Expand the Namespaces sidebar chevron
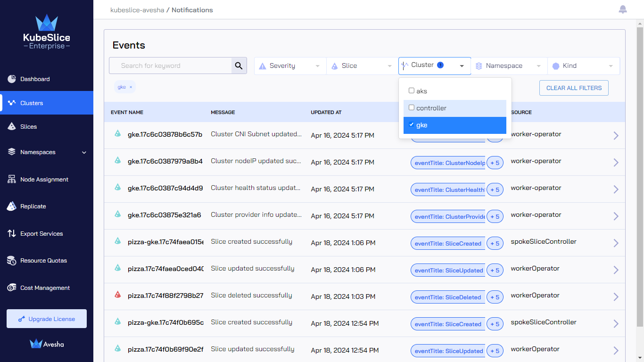The height and width of the screenshot is (362, 644). (x=84, y=152)
